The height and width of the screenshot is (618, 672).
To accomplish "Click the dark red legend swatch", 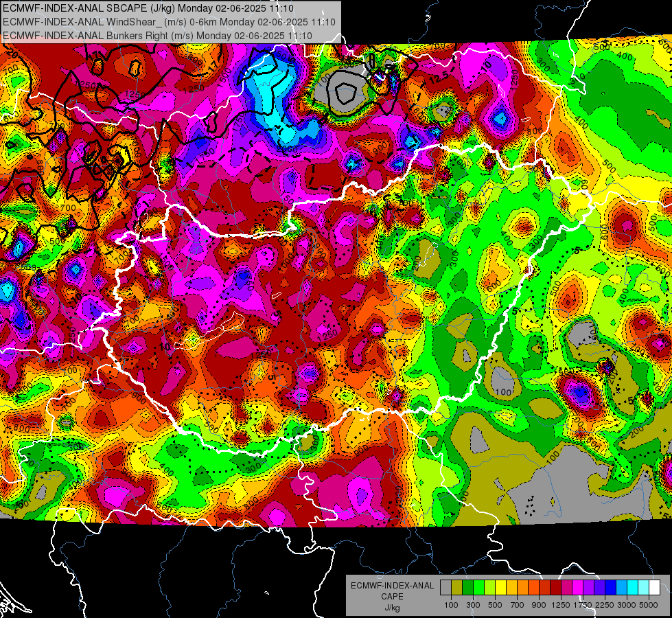I will pyautogui.click(x=556, y=587).
